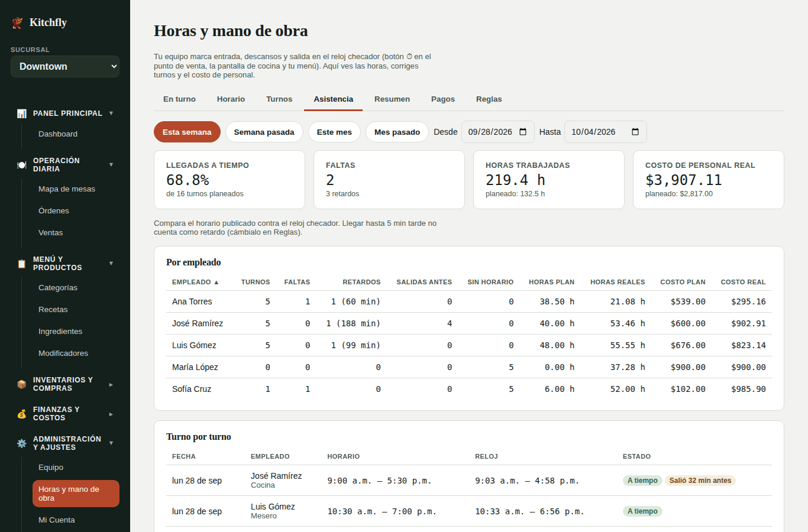808x532 pixels.
Task: Click the Menú y Productos clipboard icon
Action: point(22,264)
